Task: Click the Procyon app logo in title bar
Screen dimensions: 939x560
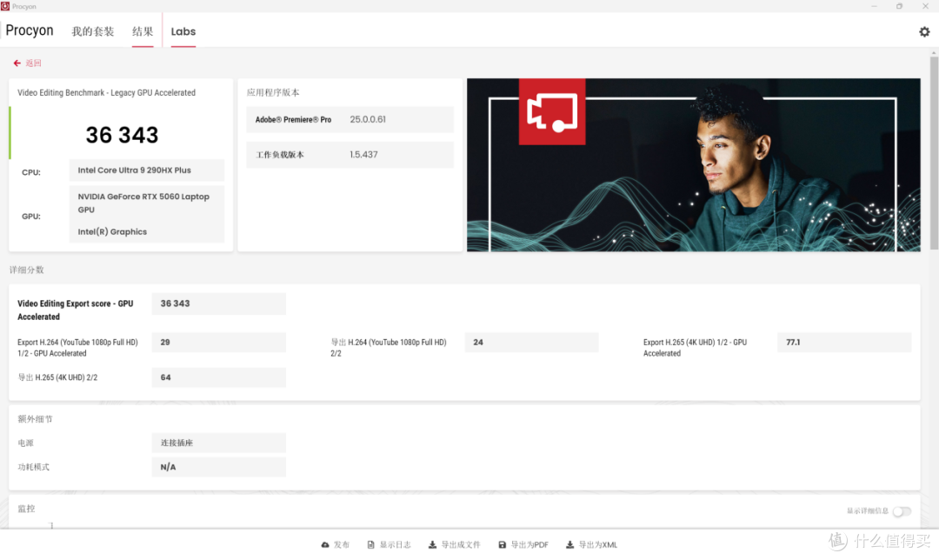Action: [5, 6]
